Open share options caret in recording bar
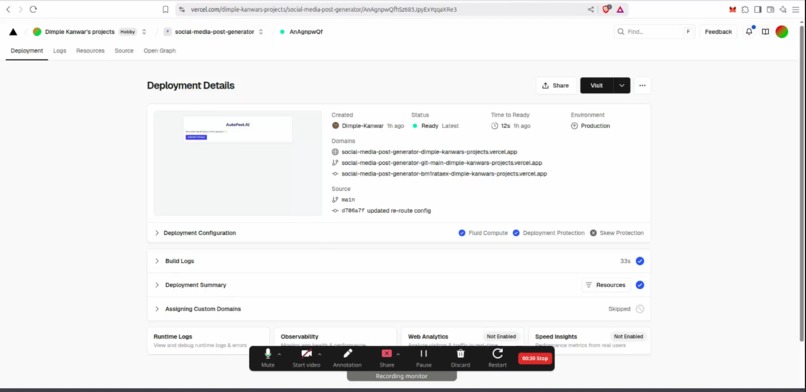The width and height of the screenshot is (806, 392). pos(398,354)
